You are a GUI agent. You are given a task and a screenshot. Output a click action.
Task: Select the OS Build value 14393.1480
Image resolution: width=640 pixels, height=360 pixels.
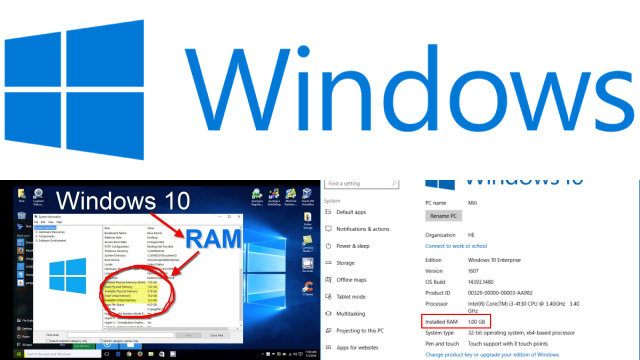(x=481, y=282)
